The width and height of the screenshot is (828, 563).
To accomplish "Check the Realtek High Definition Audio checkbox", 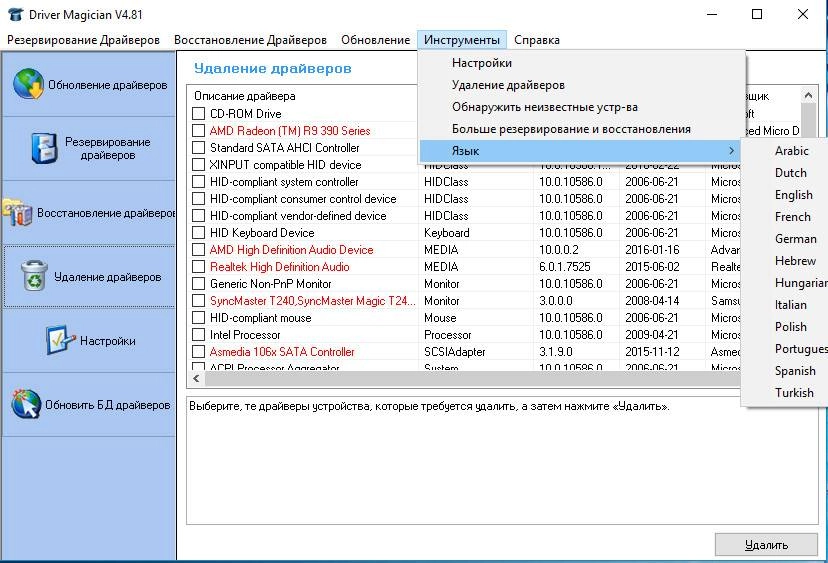I will [x=199, y=267].
